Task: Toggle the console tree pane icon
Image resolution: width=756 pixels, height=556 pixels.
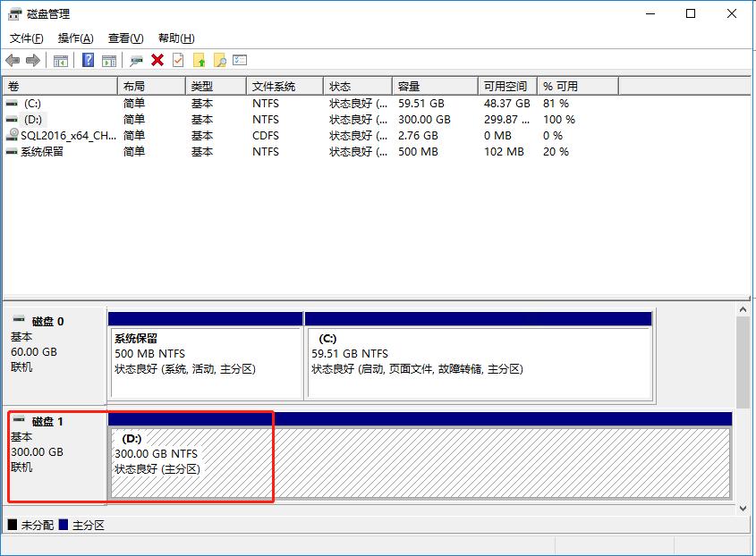Action: (61, 60)
